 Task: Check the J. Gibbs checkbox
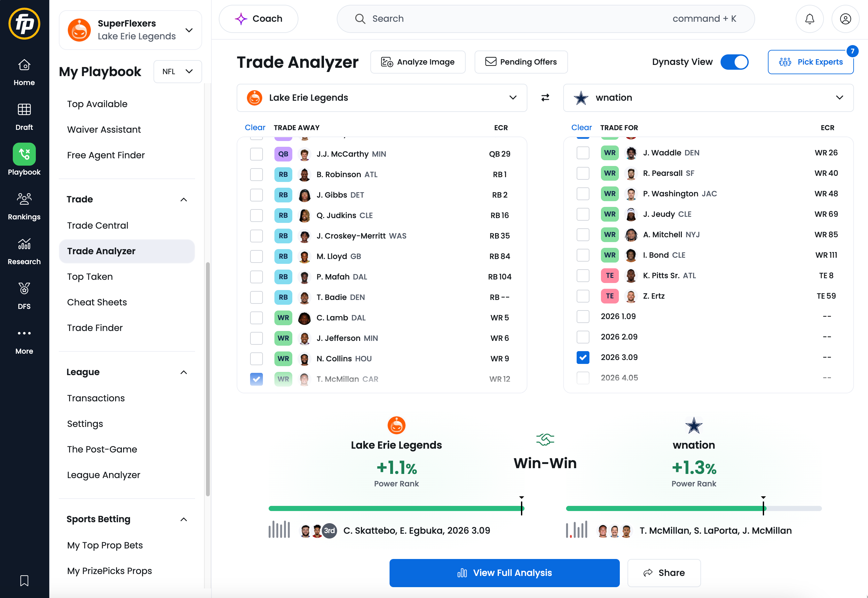click(x=256, y=195)
